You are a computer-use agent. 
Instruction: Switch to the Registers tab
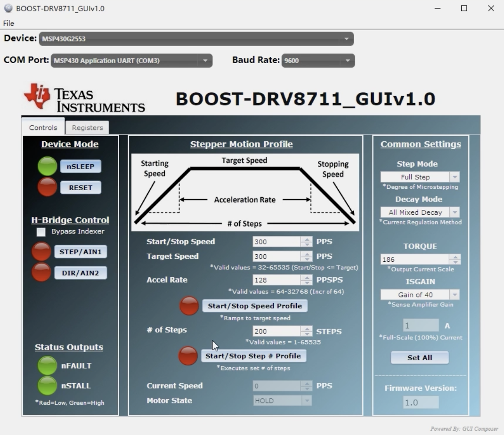tap(87, 127)
